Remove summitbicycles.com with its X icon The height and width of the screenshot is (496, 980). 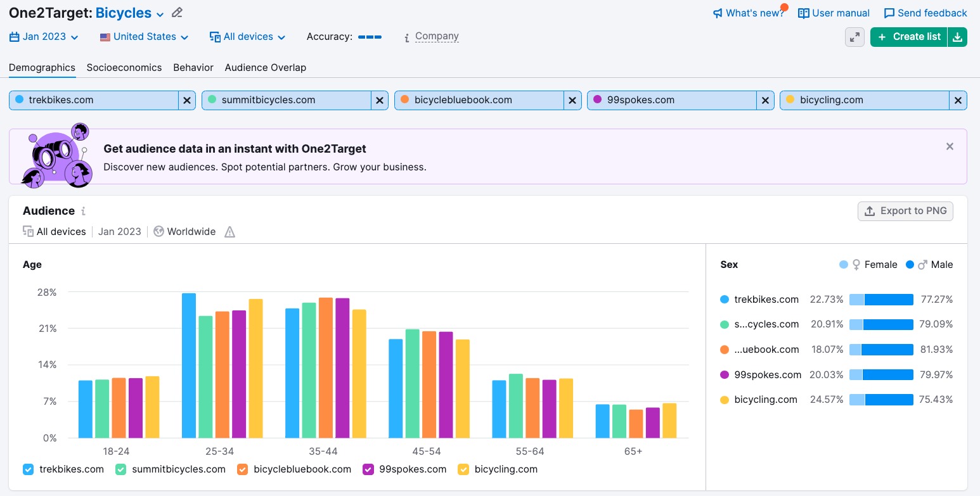tap(380, 100)
